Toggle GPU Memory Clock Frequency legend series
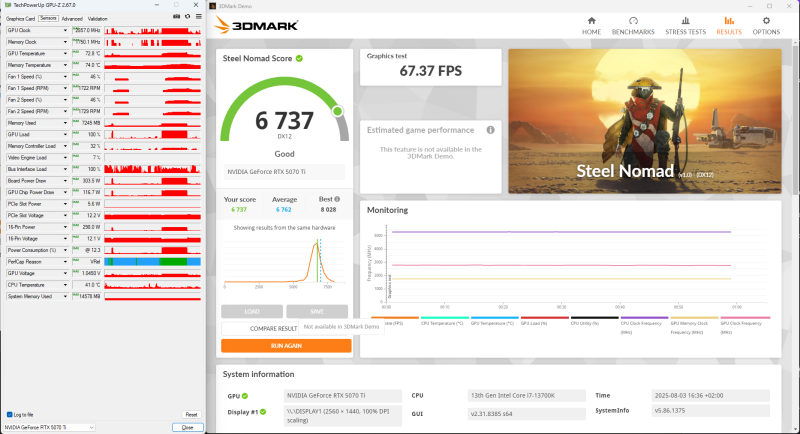This screenshot has height=434, width=800. pos(694,325)
